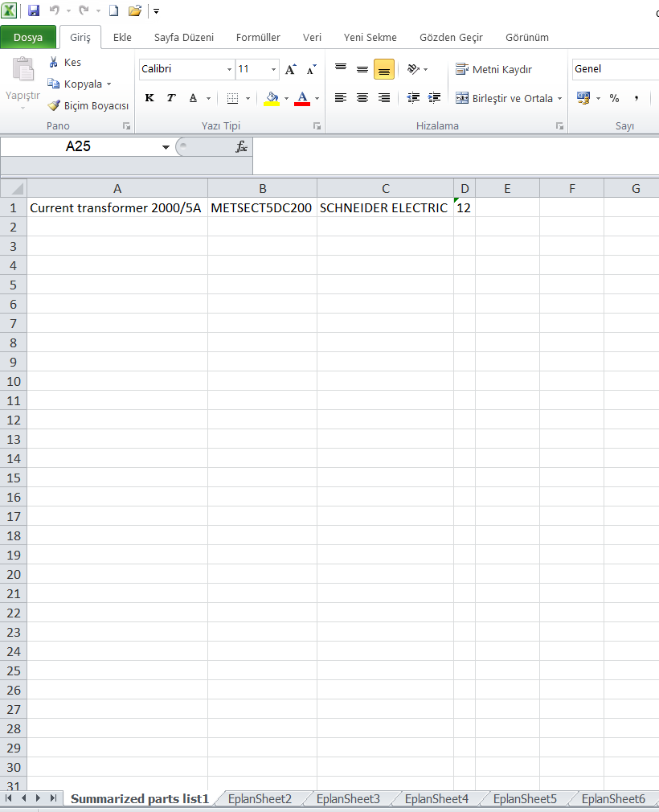Toggle bottom vertical alignment (highlighted)

pos(384,69)
